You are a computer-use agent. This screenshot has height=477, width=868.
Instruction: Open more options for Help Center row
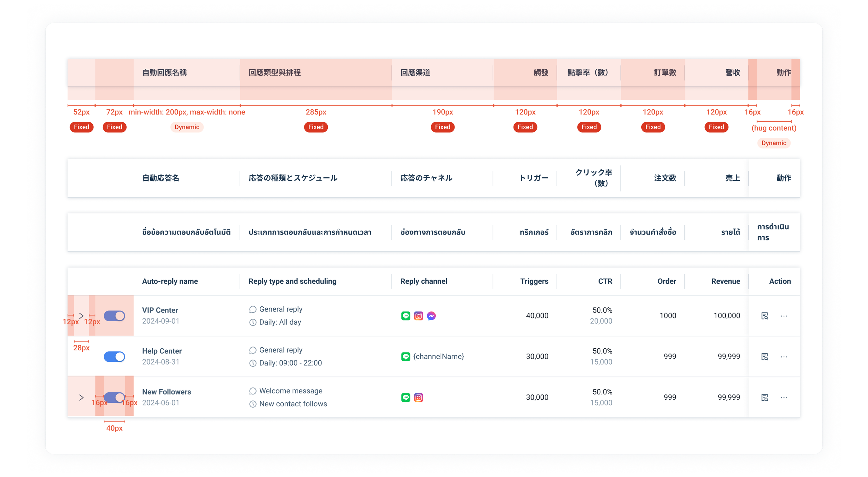pos(784,357)
